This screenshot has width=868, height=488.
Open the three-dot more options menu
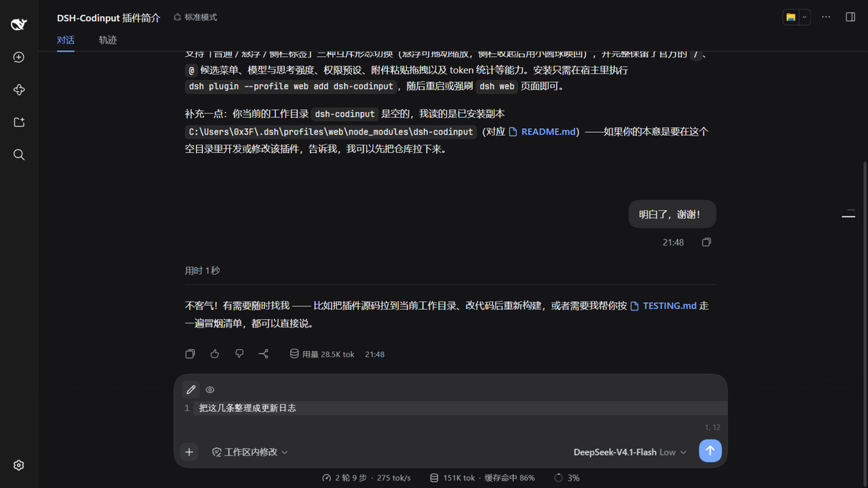[826, 17]
